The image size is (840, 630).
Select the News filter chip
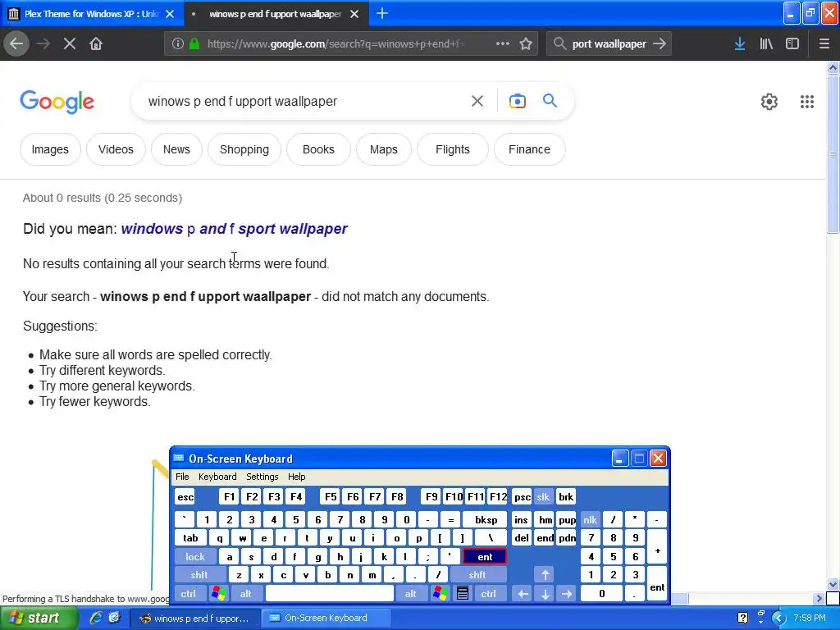point(176,149)
